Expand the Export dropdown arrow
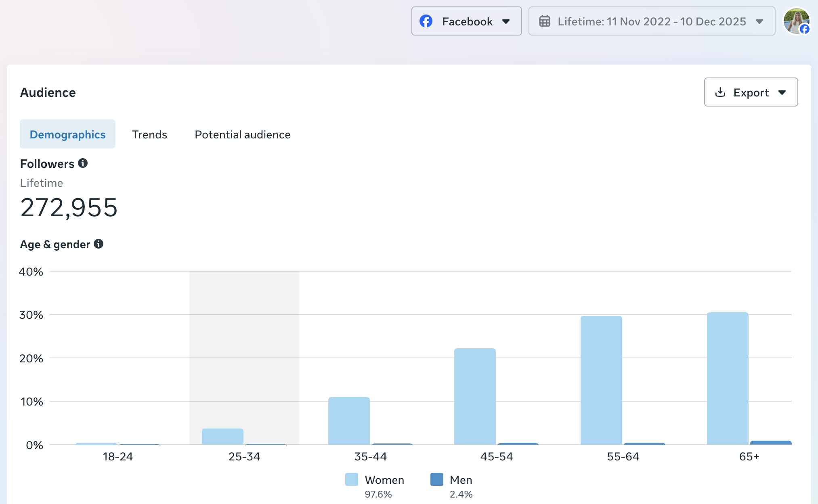This screenshot has width=818, height=504. [782, 92]
